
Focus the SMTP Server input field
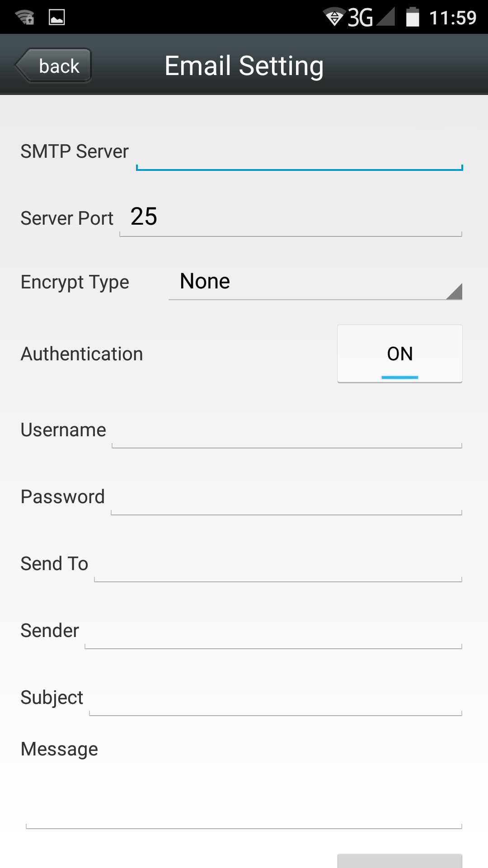tap(299, 154)
